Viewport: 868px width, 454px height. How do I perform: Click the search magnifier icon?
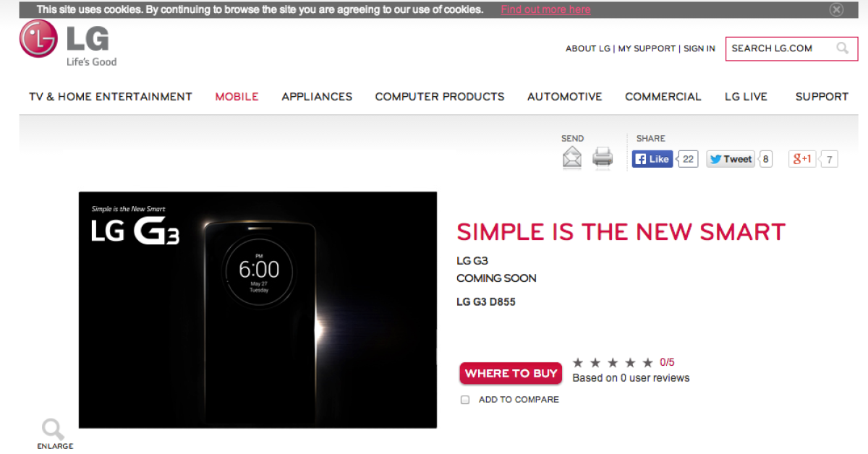(x=843, y=48)
